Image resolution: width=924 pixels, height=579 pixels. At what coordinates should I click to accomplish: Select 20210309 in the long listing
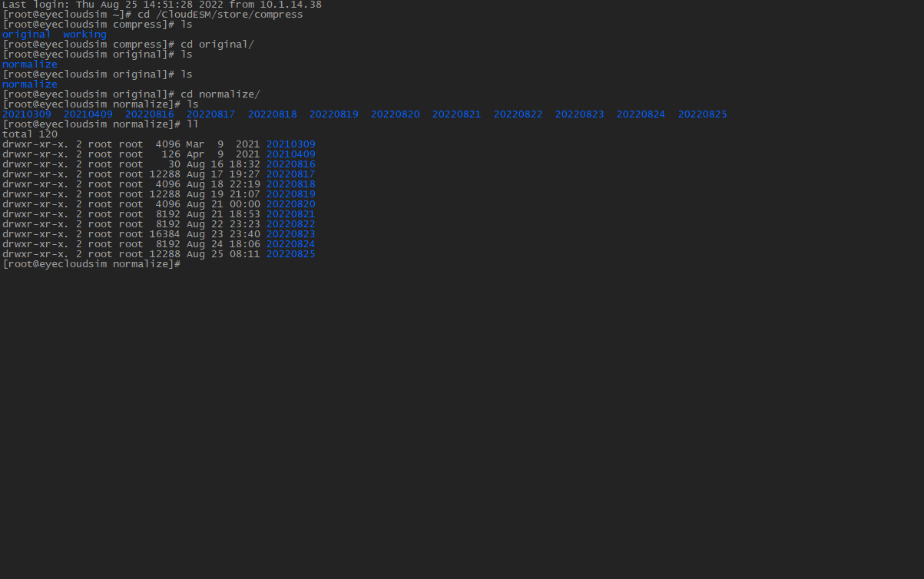tap(290, 144)
